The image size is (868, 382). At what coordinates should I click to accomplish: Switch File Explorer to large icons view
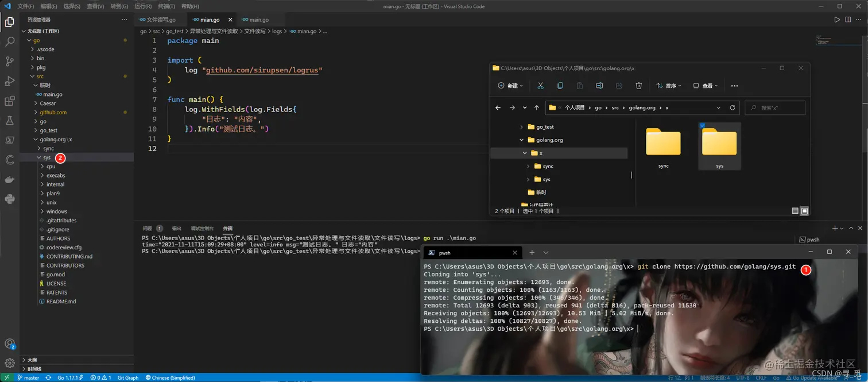point(804,211)
